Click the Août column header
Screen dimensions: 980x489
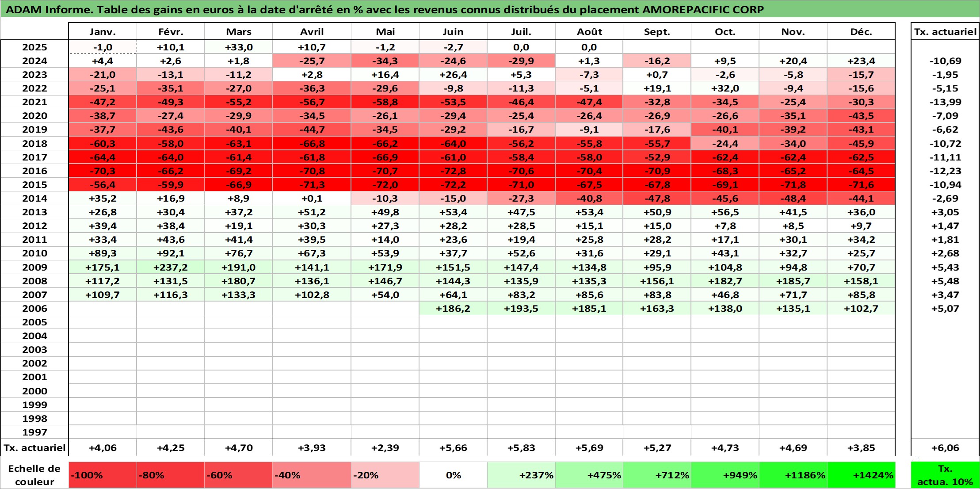click(x=589, y=32)
